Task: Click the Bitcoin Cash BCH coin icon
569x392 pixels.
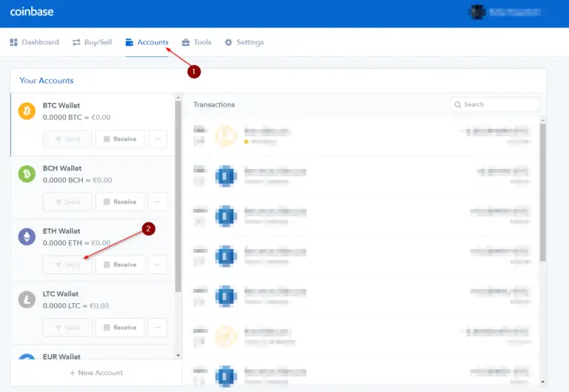Action: point(27,174)
